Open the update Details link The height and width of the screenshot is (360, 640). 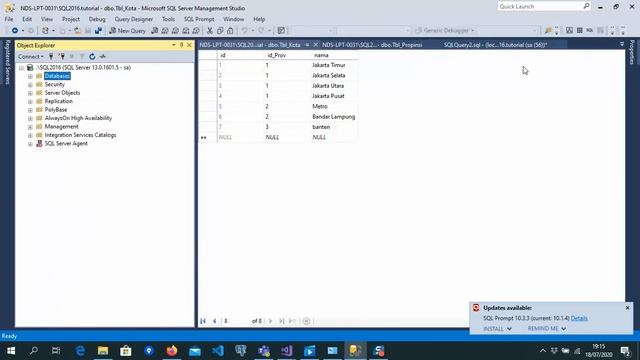pyautogui.click(x=579, y=318)
